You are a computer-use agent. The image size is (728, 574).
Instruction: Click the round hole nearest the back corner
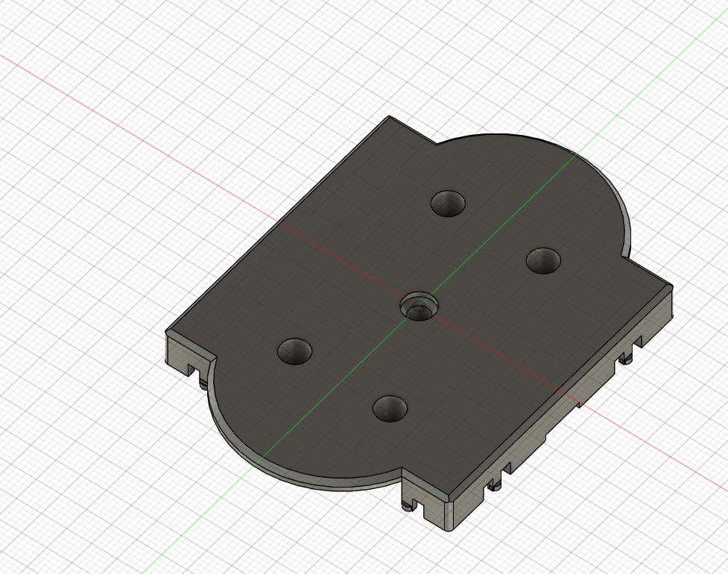pos(448,203)
